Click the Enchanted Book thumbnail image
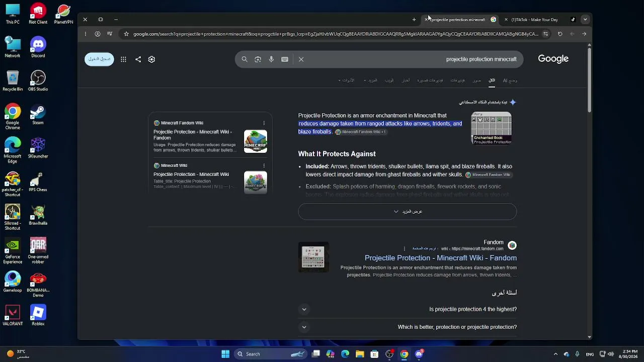The height and width of the screenshot is (362, 644). point(492,128)
